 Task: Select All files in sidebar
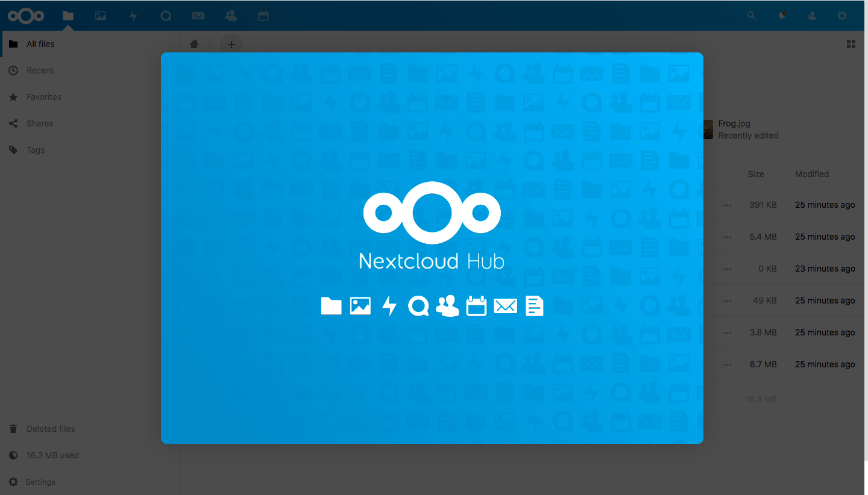coord(90,44)
